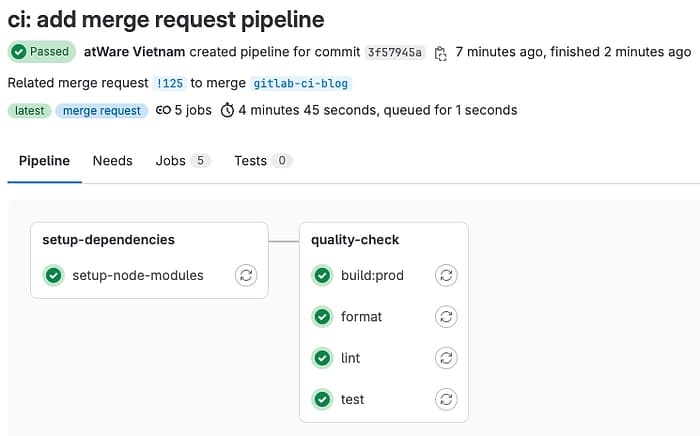Retry the setup-node-modules job

click(246, 275)
